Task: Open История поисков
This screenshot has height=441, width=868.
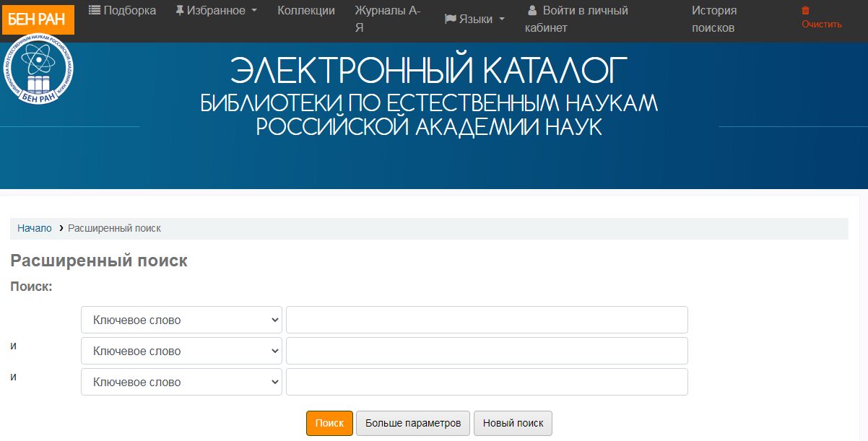Action: point(714,19)
